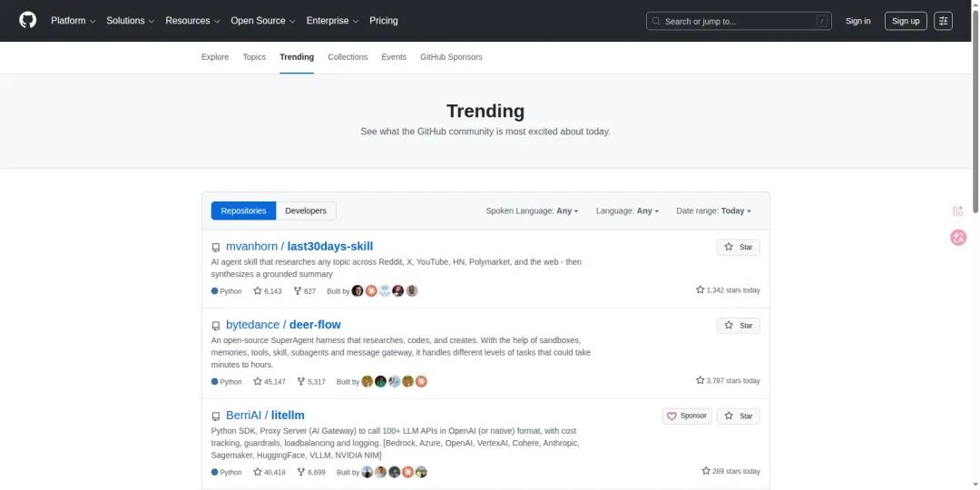
Task: Click last contributor avatar of litellm
Action: (x=421, y=472)
